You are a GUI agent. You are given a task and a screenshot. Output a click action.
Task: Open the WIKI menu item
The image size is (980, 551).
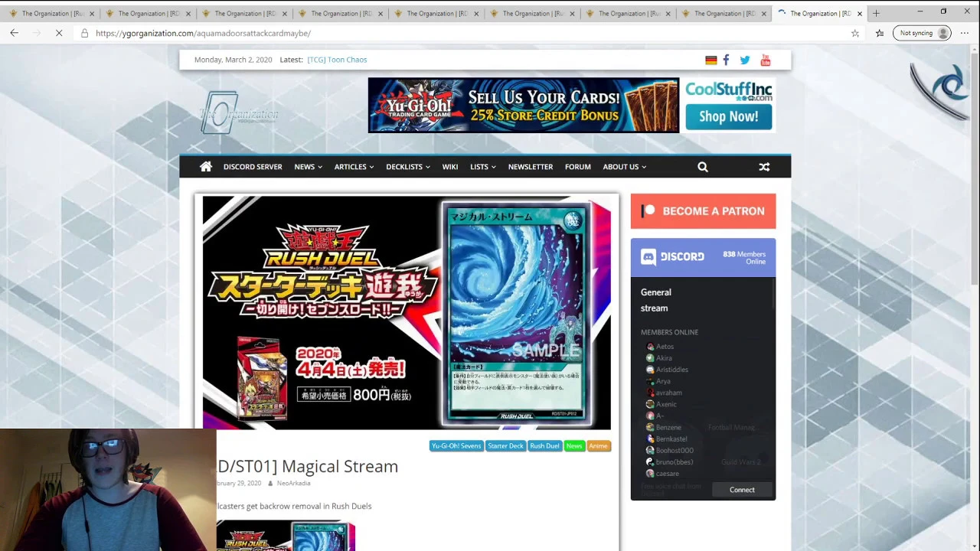(x=449, y=167)
